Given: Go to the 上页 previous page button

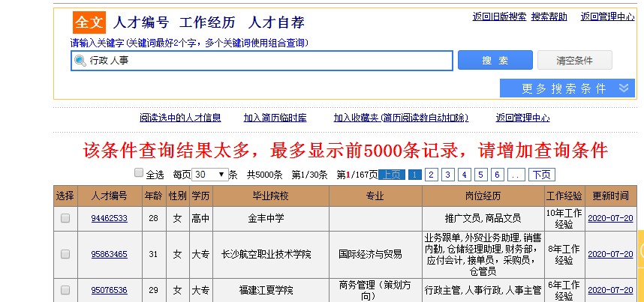Looking at the screenshot, I should [x=392, y=175].
